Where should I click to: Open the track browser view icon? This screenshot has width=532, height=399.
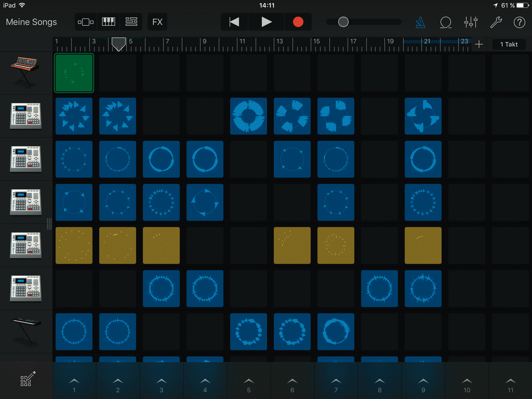click(86, 22)
